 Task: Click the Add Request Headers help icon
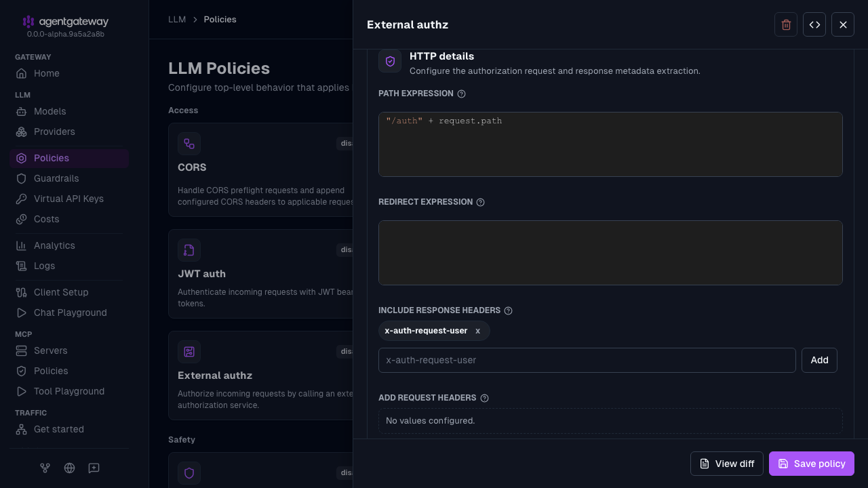click(x=484, y=398)
